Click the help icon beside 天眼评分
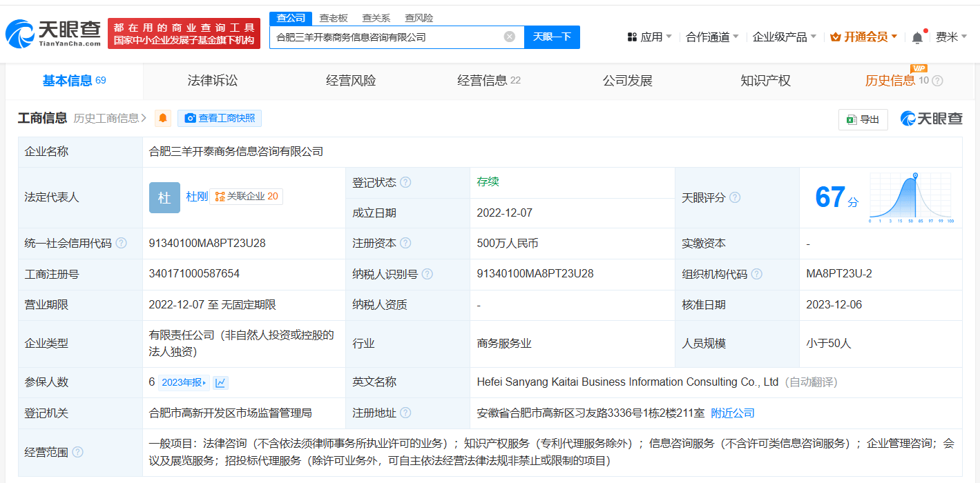 tap(735, 197)
